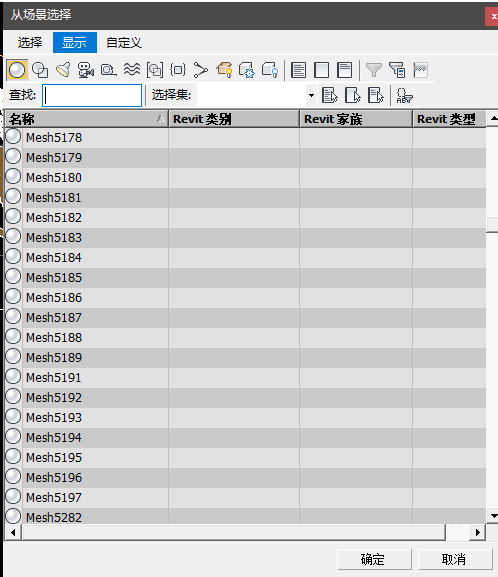The image size is (498, 577).
Task: Toggle the Display Cameras icon
Action: click(86, 70)
